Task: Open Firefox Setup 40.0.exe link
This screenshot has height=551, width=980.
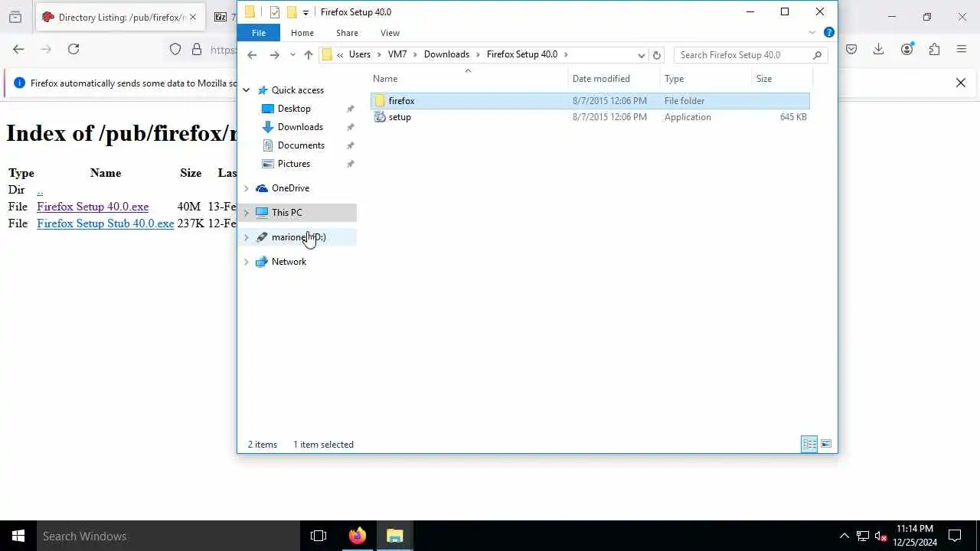Action: [93, 207]
